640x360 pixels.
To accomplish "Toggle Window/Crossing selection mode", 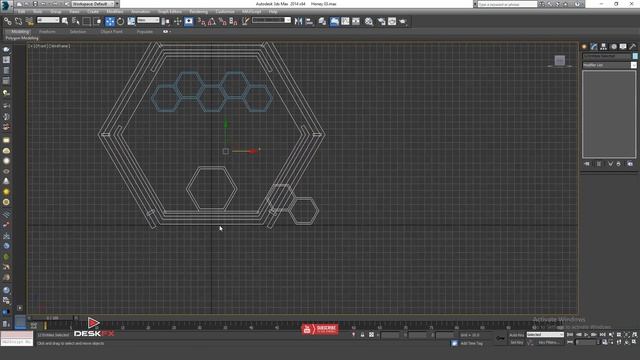I will (x=98, y=22).
